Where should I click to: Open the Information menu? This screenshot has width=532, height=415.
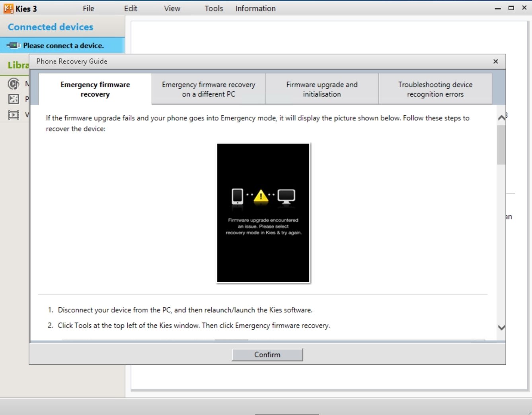point(255,8)
